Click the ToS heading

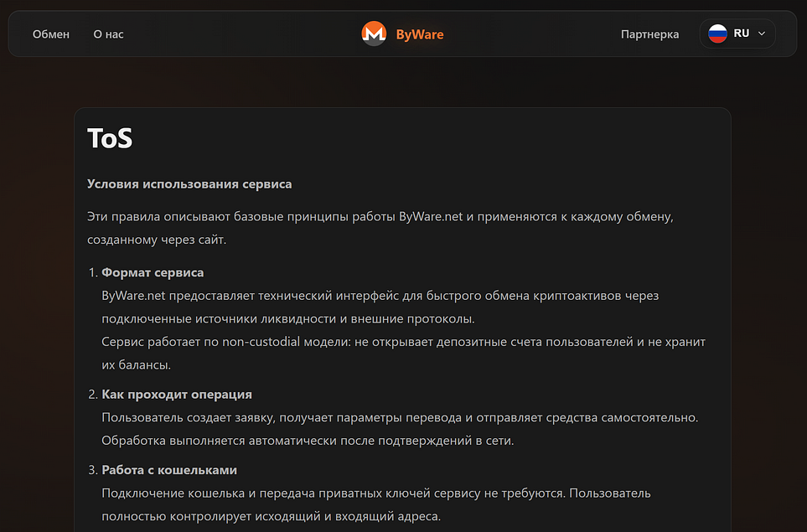click(110, 138)
